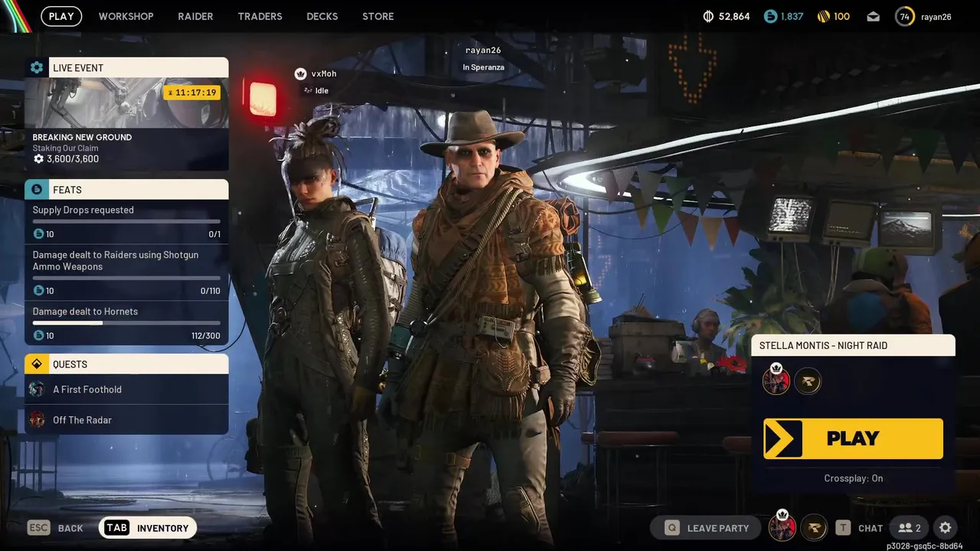
Task: Select the A First Foothold quest icon
Action: (37, 390)
